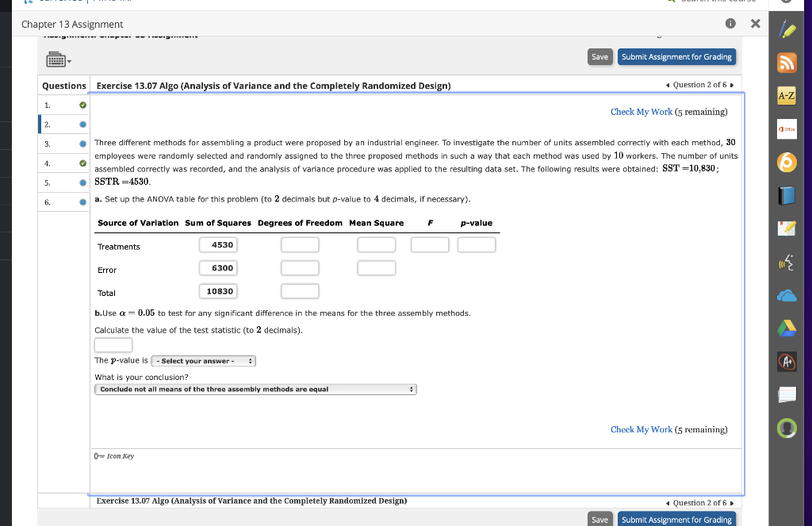The height and width of the screenshot is (526, 812).
Task: Click the top Save button
Action: click(599, 57)
